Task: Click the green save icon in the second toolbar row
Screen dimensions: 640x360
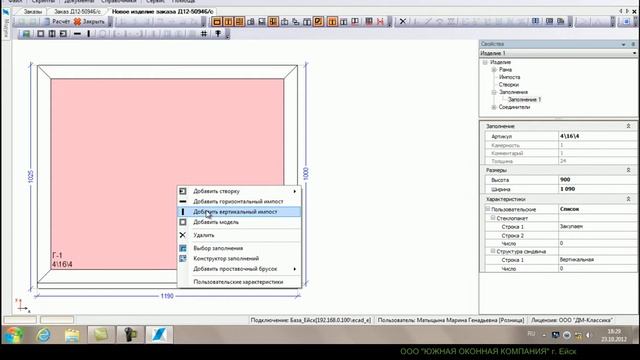Action: point(26,34)
